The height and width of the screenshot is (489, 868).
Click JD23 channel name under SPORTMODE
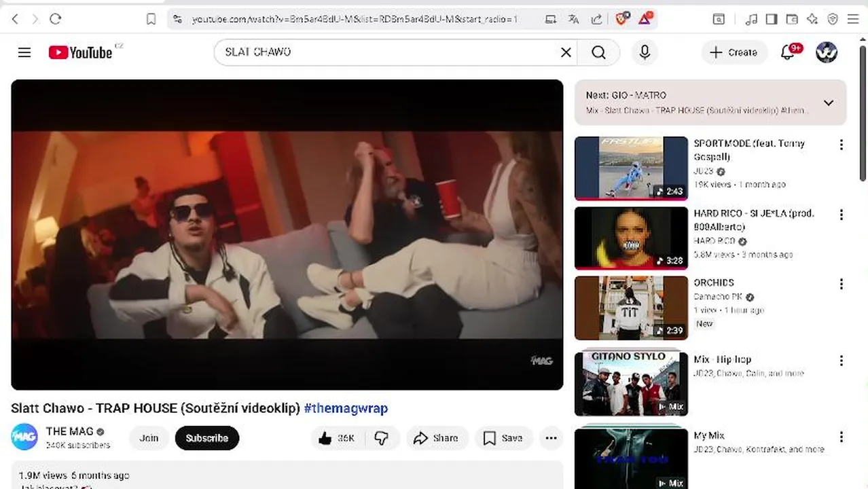(704, 171)
